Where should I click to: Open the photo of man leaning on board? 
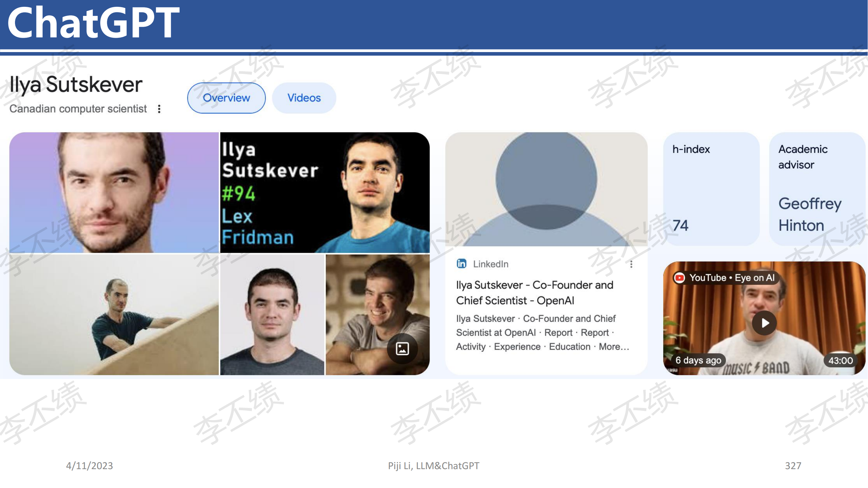click(x=114, y=315)
